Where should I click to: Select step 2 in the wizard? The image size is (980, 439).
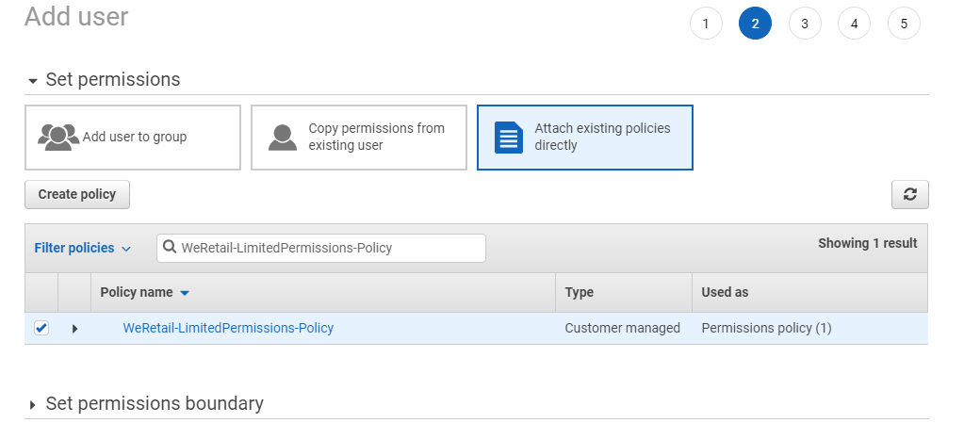(755, 24)
